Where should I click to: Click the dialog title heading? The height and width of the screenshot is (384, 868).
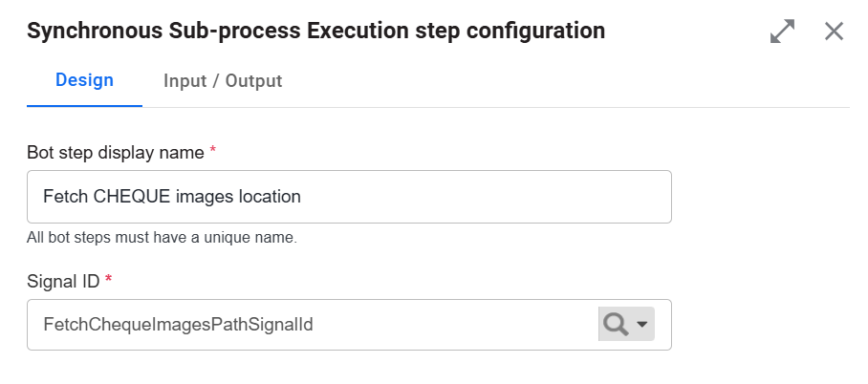click(x=315, y=31)
